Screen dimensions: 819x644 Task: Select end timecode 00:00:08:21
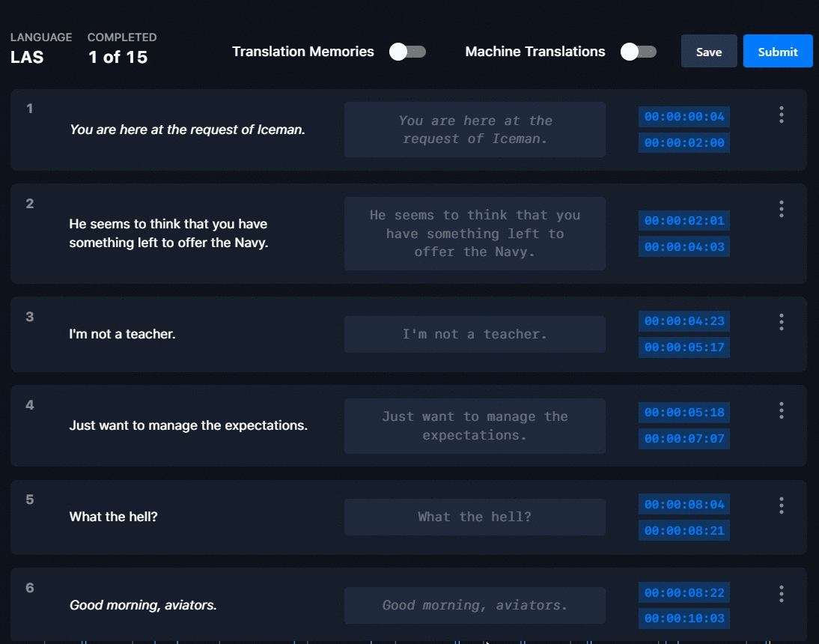click(x=683, y=530)
